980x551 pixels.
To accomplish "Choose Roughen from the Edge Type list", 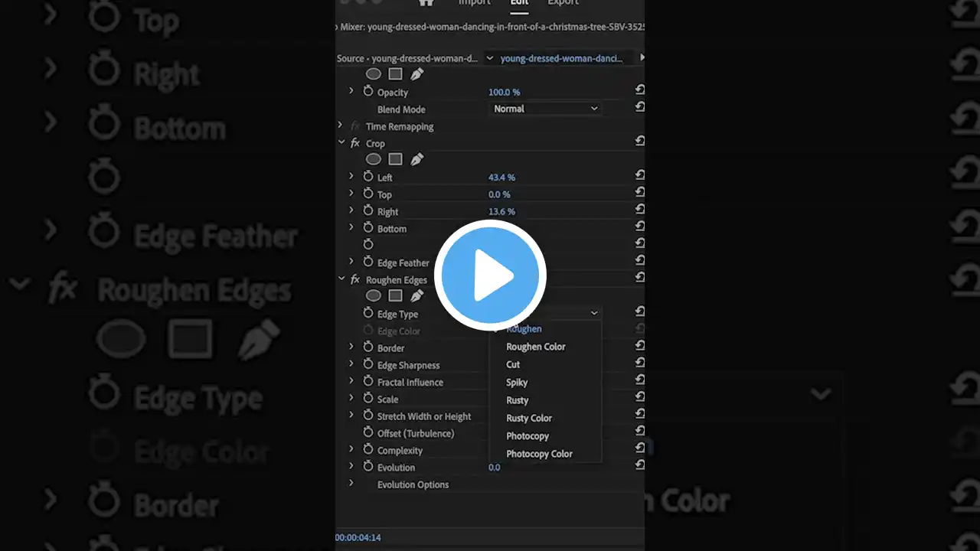I will click(x=524, y=329).
